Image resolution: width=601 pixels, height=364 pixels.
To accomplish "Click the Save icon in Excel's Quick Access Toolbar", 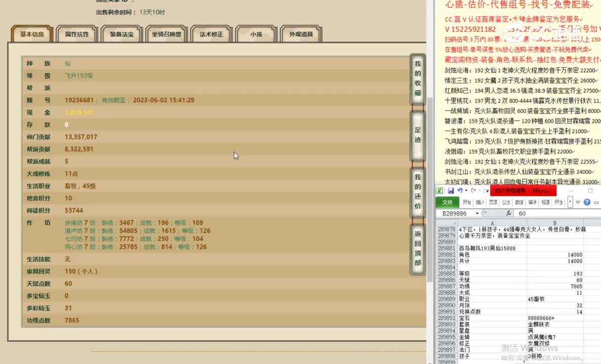I will coord(451,191).
